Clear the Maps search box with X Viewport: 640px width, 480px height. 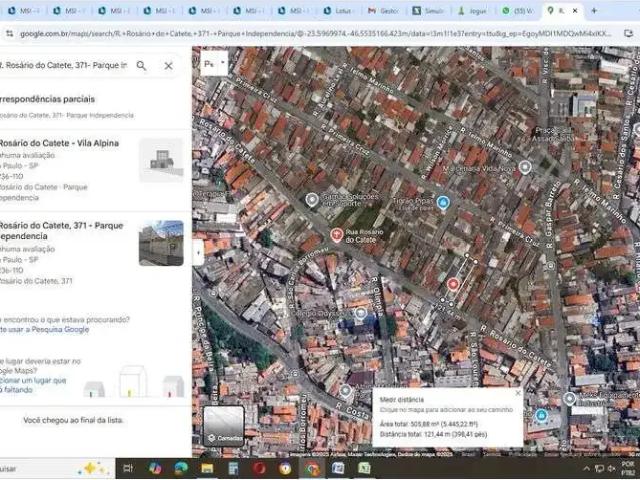(x=168, y=65)
